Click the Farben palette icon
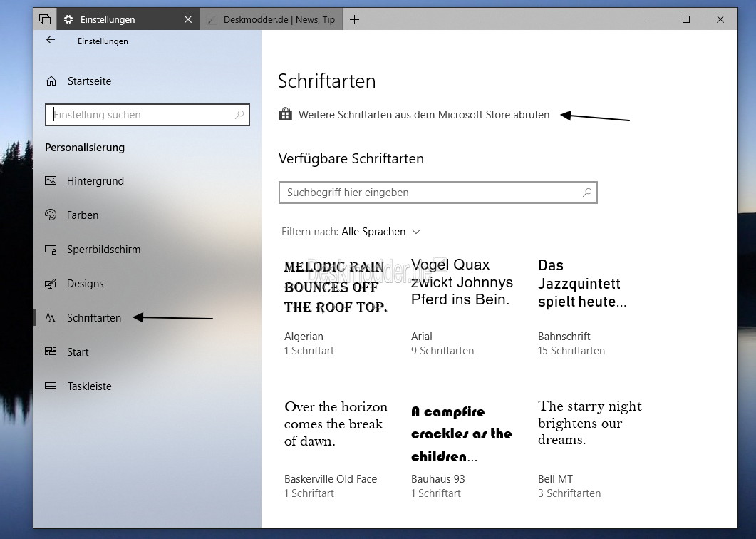This screenshot has height=539, width=756. tap(51, 215)
